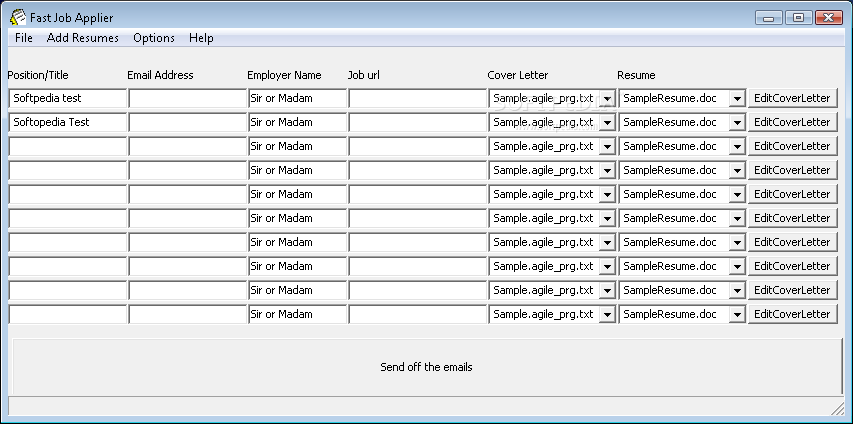
Task: Expand Resume dropdown in fourth row
Action: 737,171
